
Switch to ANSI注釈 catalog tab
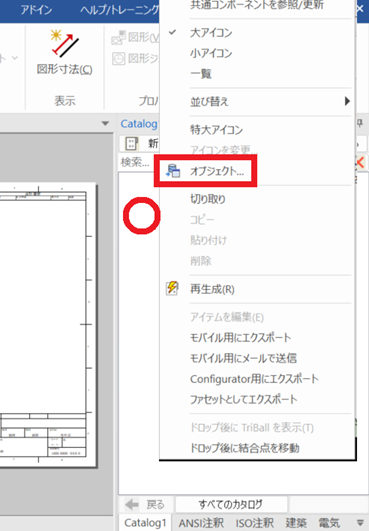201,523
